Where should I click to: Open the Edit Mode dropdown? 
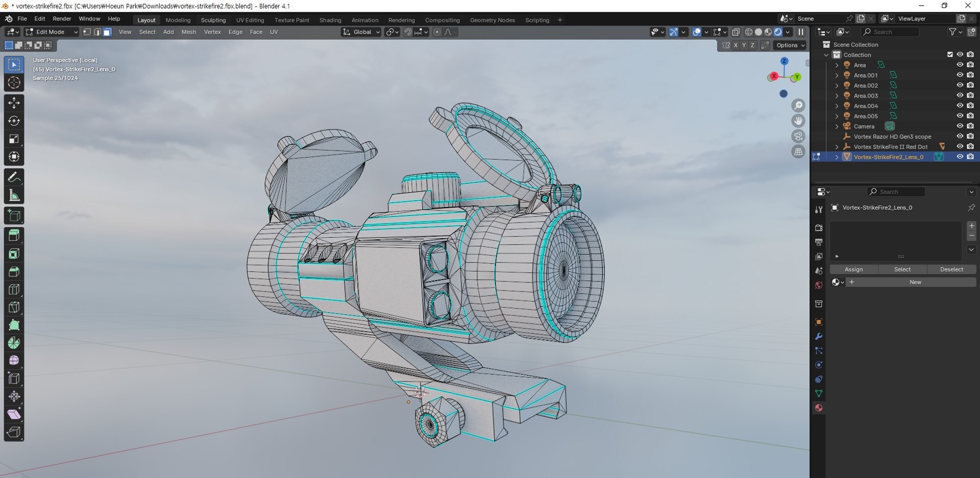pos(51,32)
